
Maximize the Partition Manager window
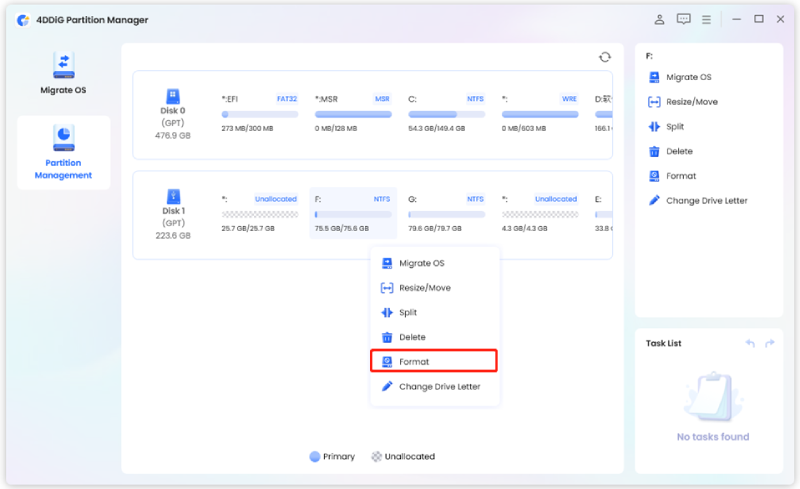click(x=759, y=19)
